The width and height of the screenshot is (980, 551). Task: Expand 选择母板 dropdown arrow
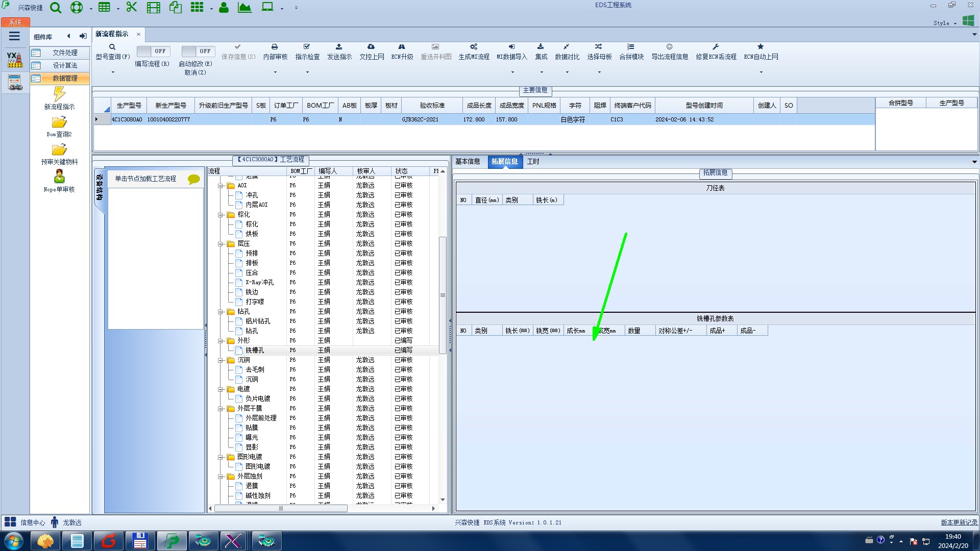[599, 72]
